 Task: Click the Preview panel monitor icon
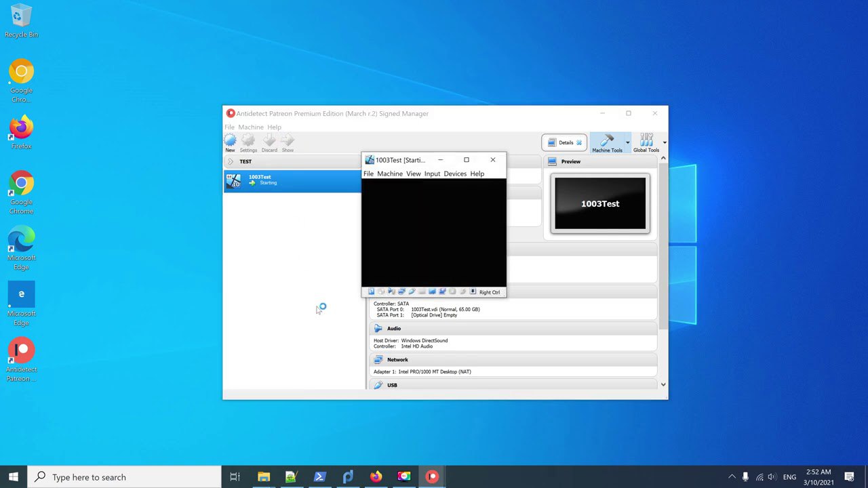coord(552,161)
